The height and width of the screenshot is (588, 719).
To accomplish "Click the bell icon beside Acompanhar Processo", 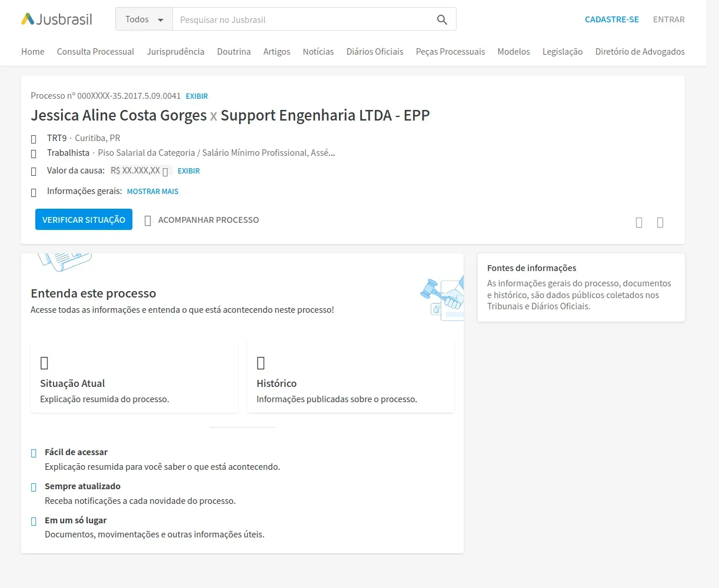I will (x=148, y=220).
